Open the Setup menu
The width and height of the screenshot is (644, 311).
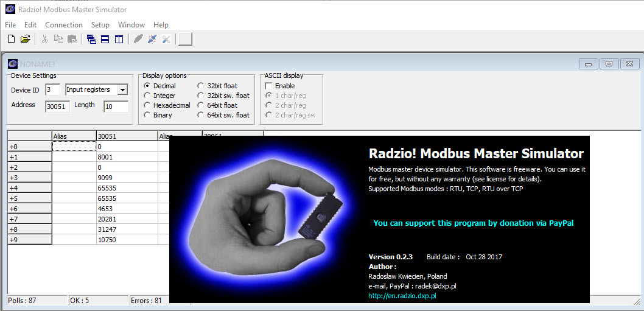click(x=100, y=25)
